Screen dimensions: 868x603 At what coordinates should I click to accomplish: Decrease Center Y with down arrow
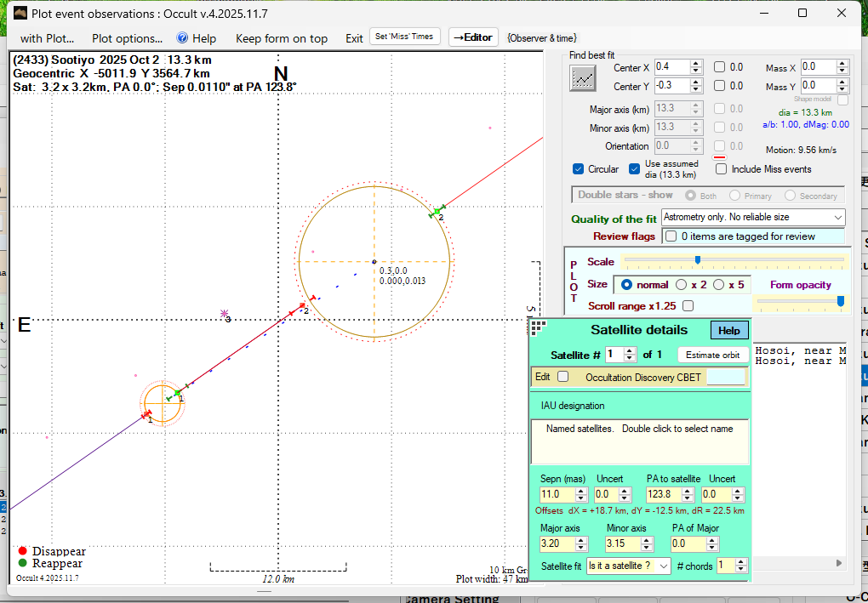pos(696,89)
